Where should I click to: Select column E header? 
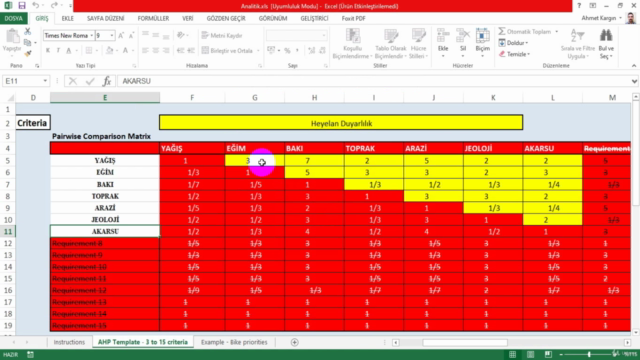pyautogui.click(x=105, y=98)
